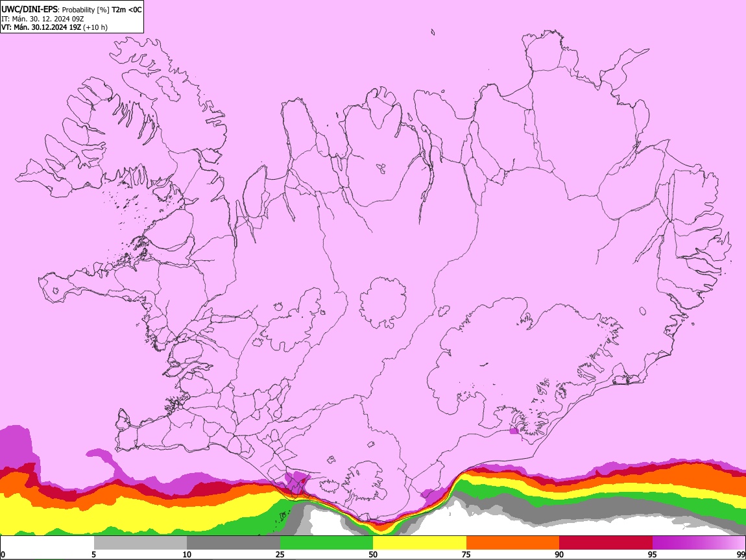Click the legend value '10'

tap(187, 554)
